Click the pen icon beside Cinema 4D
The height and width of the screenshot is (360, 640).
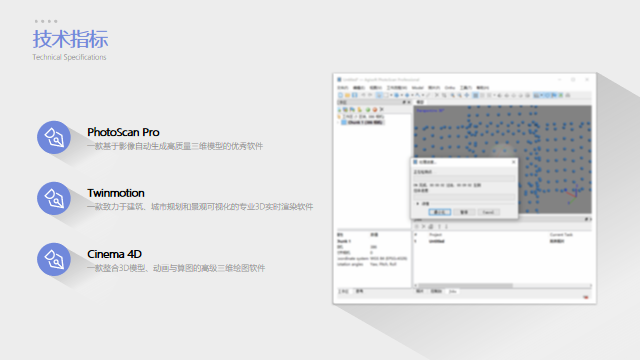click(x=54, y=260)
